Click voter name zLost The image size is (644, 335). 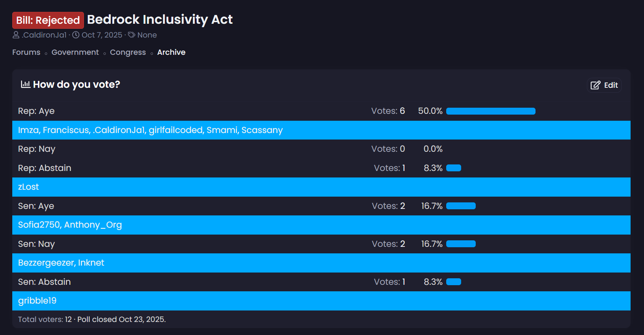[x=28, y=187]
